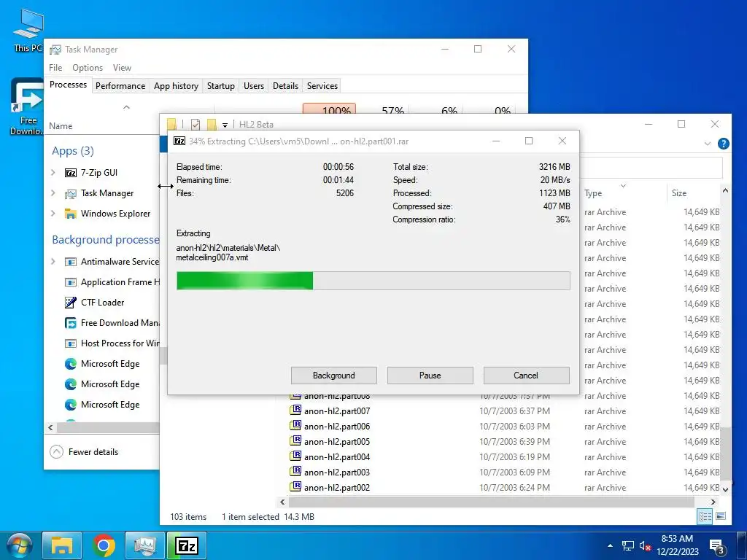747x560 pixels.
Task: Expand the Windows Explorer process group
Action: 53,214
